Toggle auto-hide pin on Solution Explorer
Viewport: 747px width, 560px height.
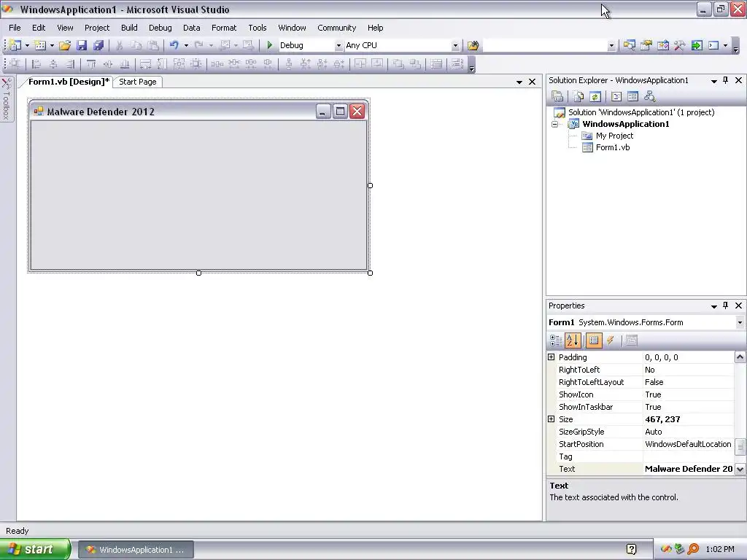click(726, 80)
